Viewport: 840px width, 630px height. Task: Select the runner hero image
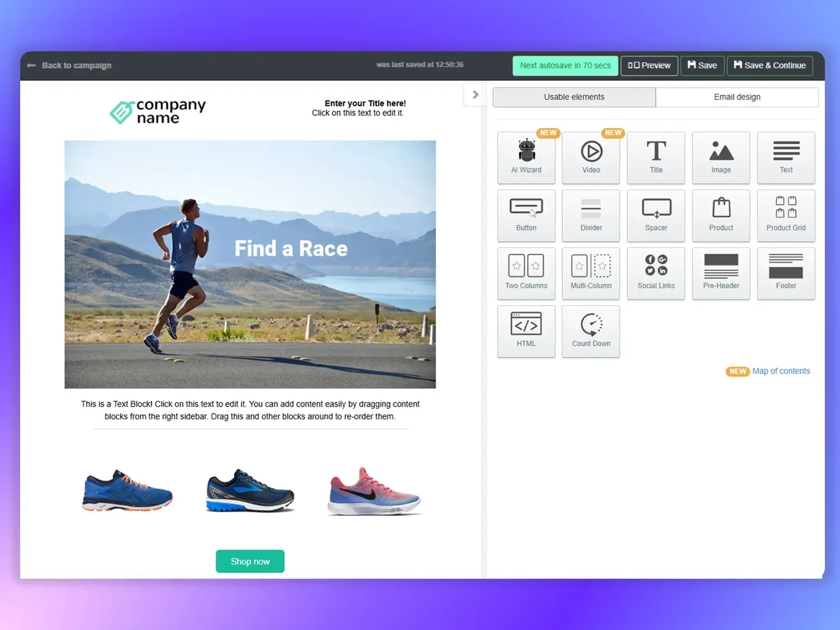click(x=250, y=264)
